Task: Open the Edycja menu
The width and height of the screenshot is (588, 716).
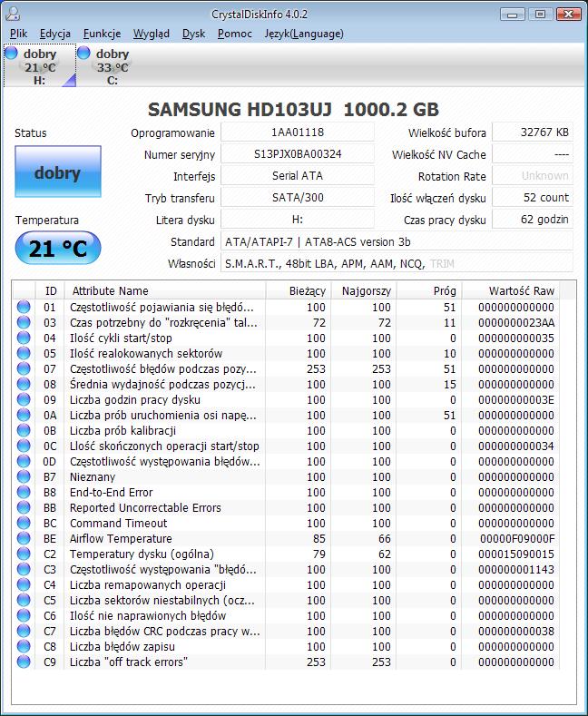Action: pos(55,34)
